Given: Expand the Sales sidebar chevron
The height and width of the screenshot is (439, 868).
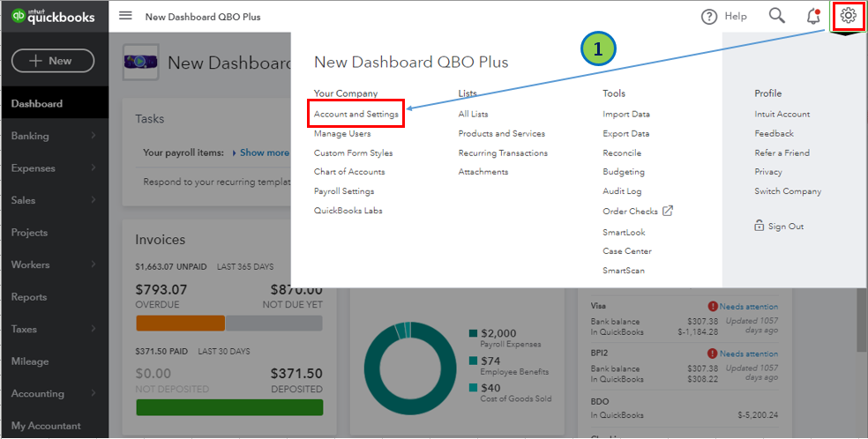Looking at the screenshot, I should pyautogui.click(x=93, y=199).
